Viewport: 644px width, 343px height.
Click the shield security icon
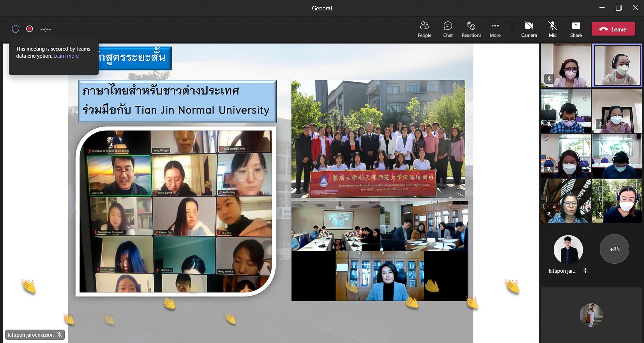(x=15, y=29)
